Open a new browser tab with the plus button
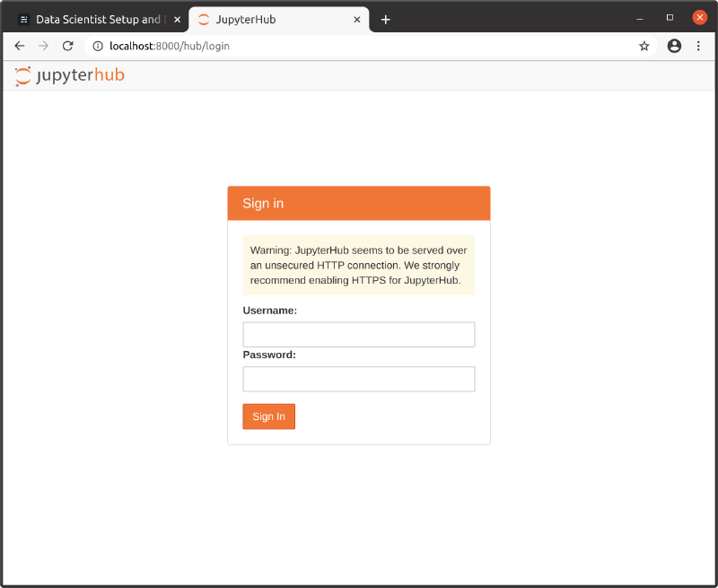This screenshot has width=718, height=588. coord(386,19)
